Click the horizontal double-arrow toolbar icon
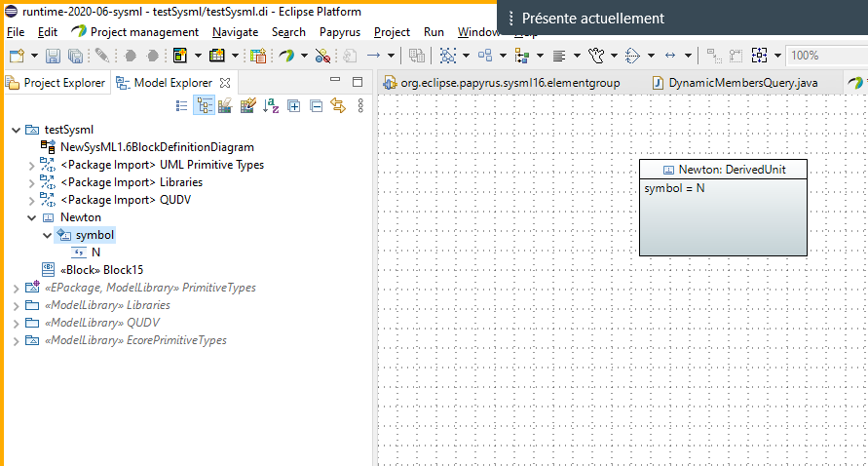The image size is (868, 466). (x=670, y=56)
